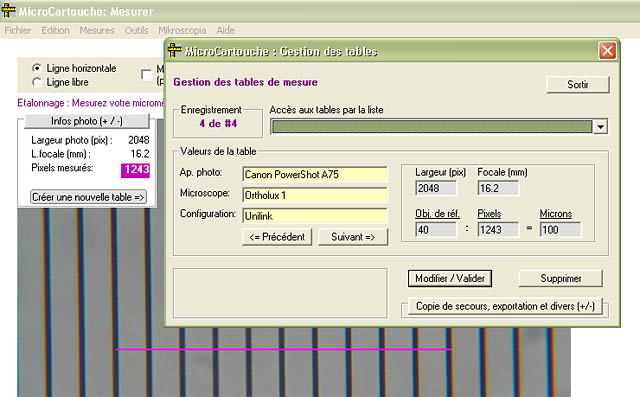Open the Aide menu

225,30
